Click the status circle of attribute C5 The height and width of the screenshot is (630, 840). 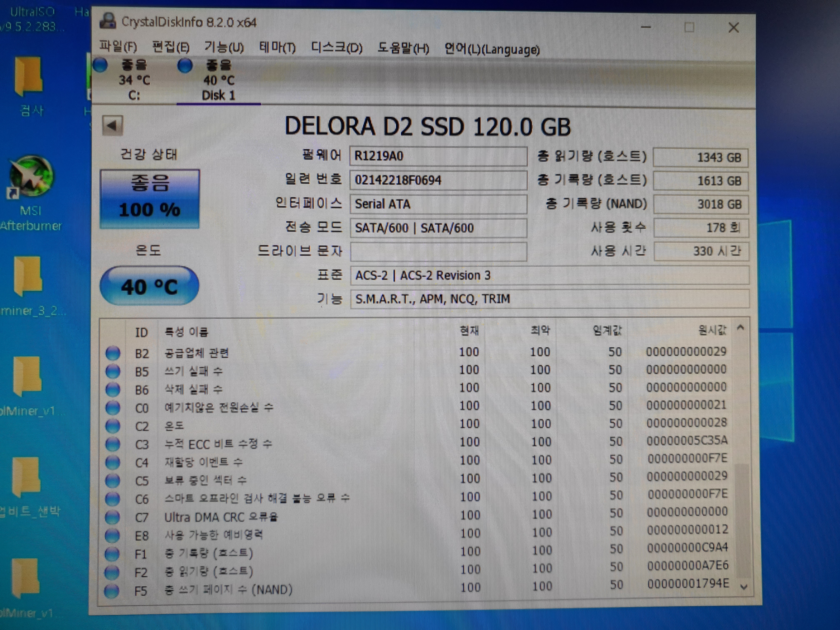point(112,480)
